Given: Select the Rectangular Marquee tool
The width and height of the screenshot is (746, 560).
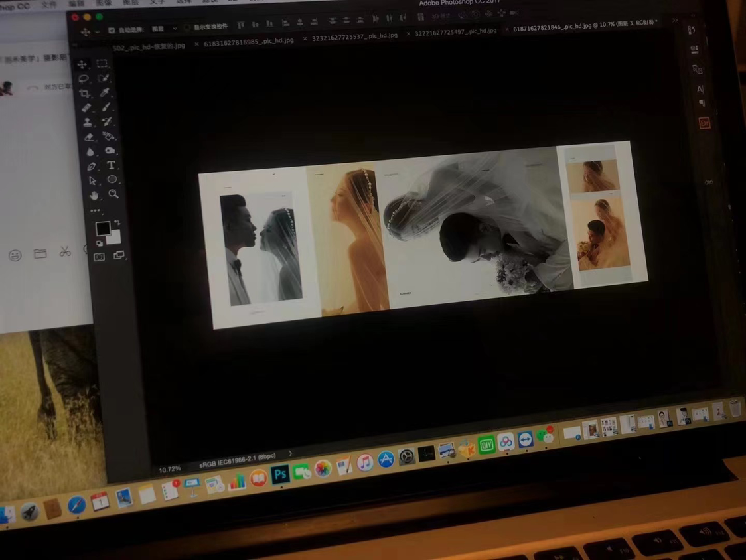Looking at the screenshot, I should (102, 63).
